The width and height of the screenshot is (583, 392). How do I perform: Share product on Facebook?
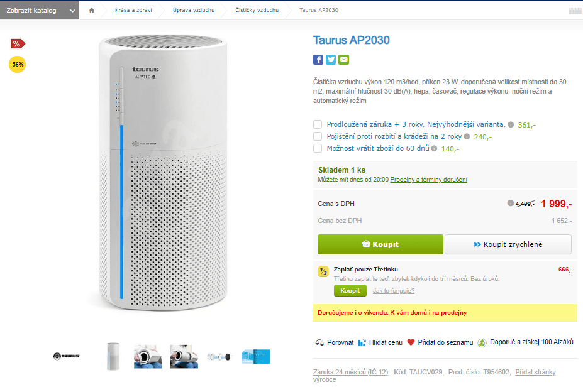click(x=318, y=60)
